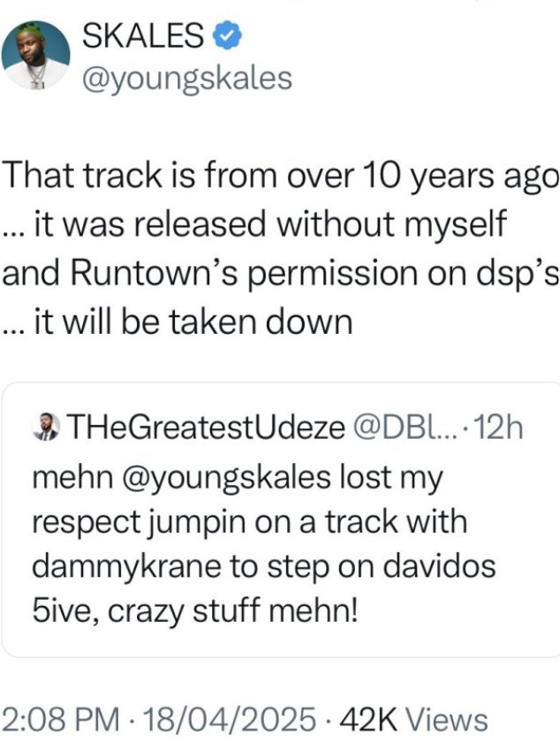Click the 18/04/2025 post date
The width and height of the screenshot is (560, 750).
(232, 719)
